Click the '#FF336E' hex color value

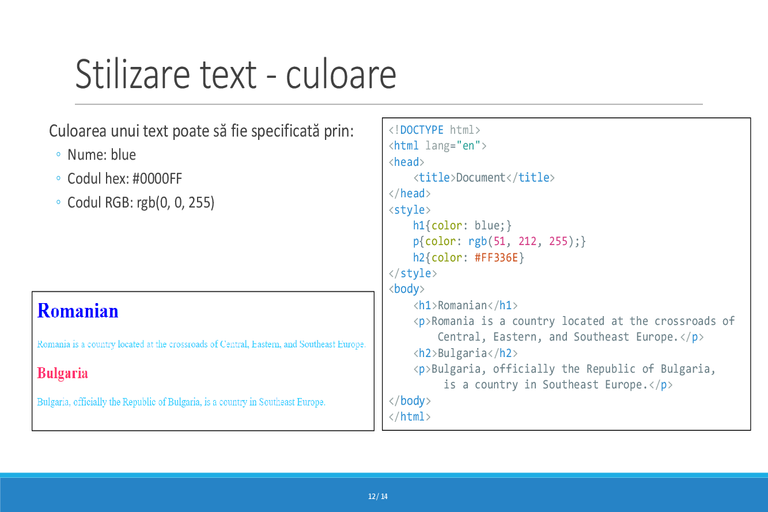tap(496, 257)
